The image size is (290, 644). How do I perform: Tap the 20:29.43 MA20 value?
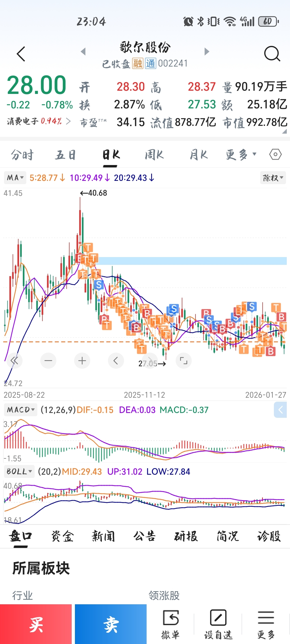[x=134, y=178]
